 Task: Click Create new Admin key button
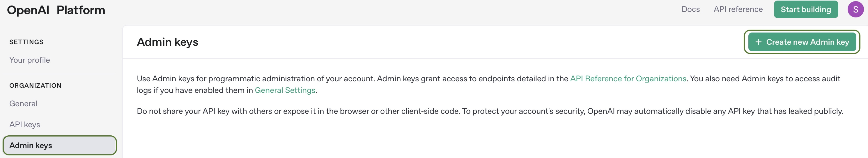pyautogui.click(x=802, y=42)
